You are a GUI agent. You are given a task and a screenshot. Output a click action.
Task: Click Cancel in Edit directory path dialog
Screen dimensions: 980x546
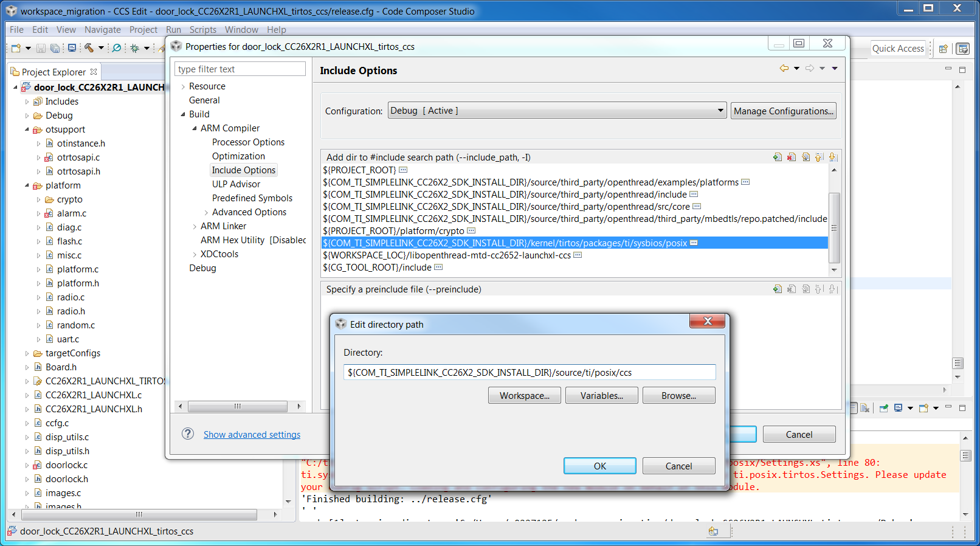(x=678, y=466)
